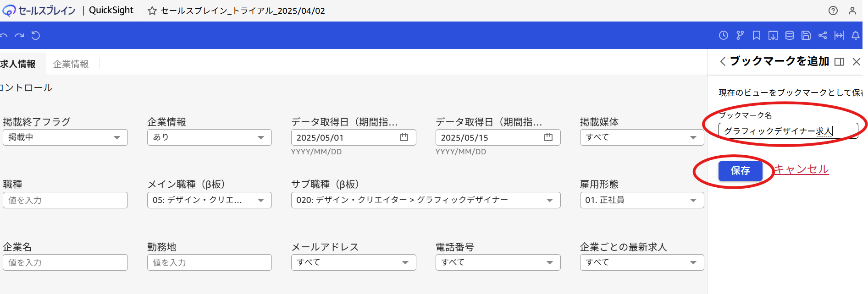The image size is (868, 294).
Task: Open calendar for date 2025/05/15
Action: (x=548, y=137)
